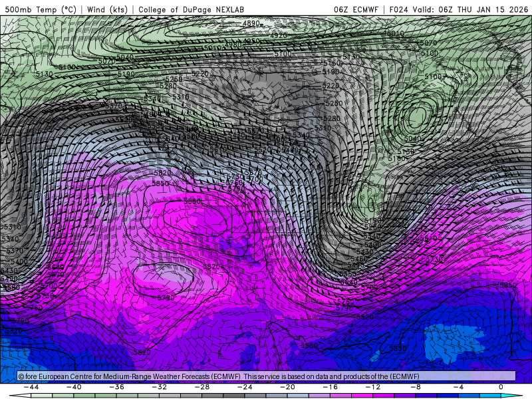This screenshot has width=532, height=399.
Task: Pick the -28 value on the legend
Action: [x=202, y=387]
